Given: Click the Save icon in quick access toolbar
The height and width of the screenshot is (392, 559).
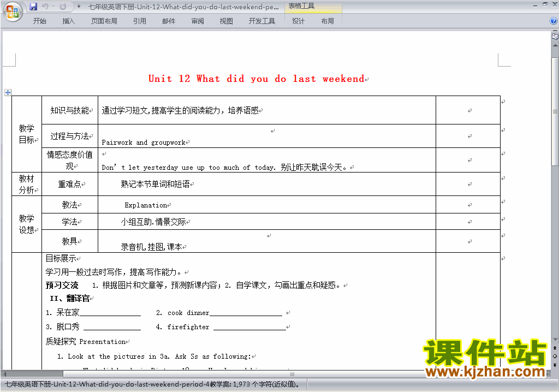Looking at the screenshot, I should click(x=33, y=7).
